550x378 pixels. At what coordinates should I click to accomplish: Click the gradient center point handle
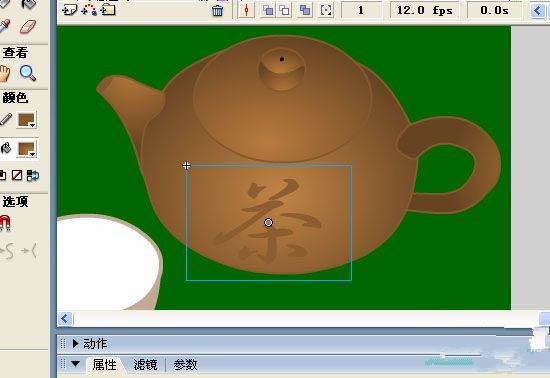(268, 222)
